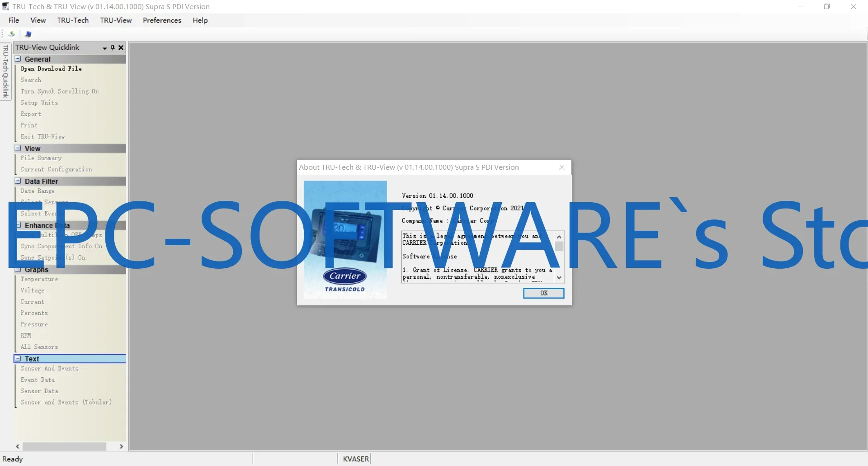
Task: Collapse the General section
Action: point(19,59)
